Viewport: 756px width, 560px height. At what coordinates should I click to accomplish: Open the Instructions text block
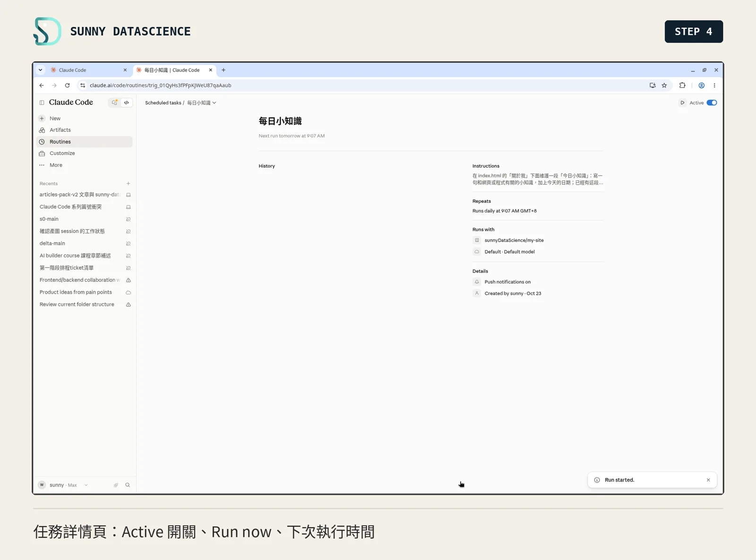point(538,179)
